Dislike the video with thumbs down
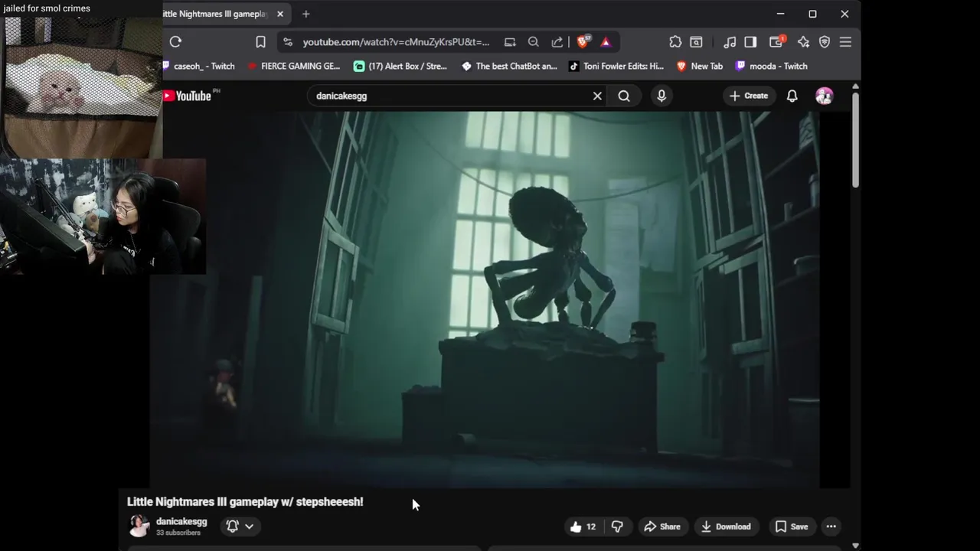Viewport: 980px width, 551px height. tap(617, 527)
